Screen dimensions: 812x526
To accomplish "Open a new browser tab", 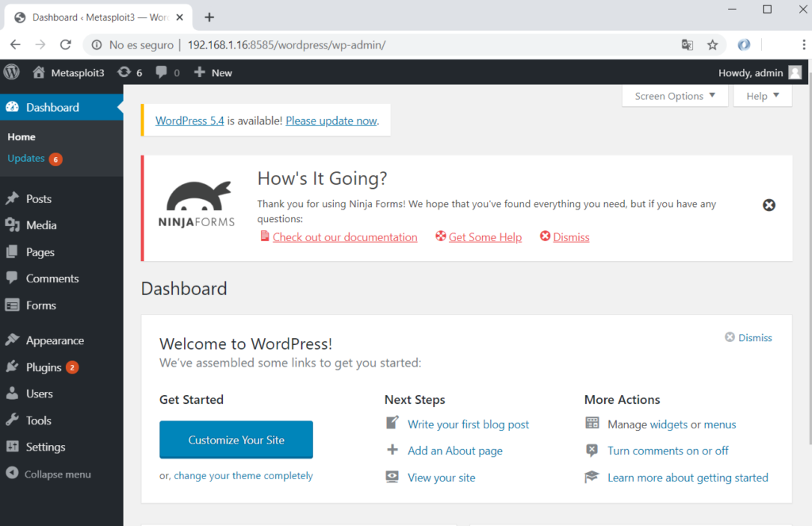I will (x=209, y=17).
